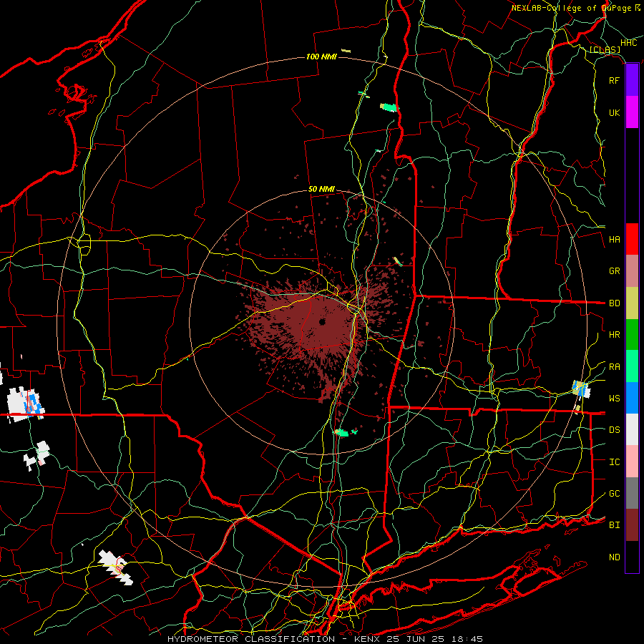Image resolution: width=644 pixels, height=644 pixels.
Task: Click the HA red legend swatch
Action: pos(632,239)
